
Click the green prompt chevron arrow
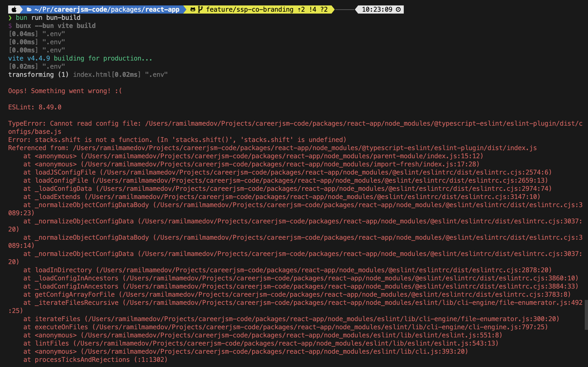10,18
